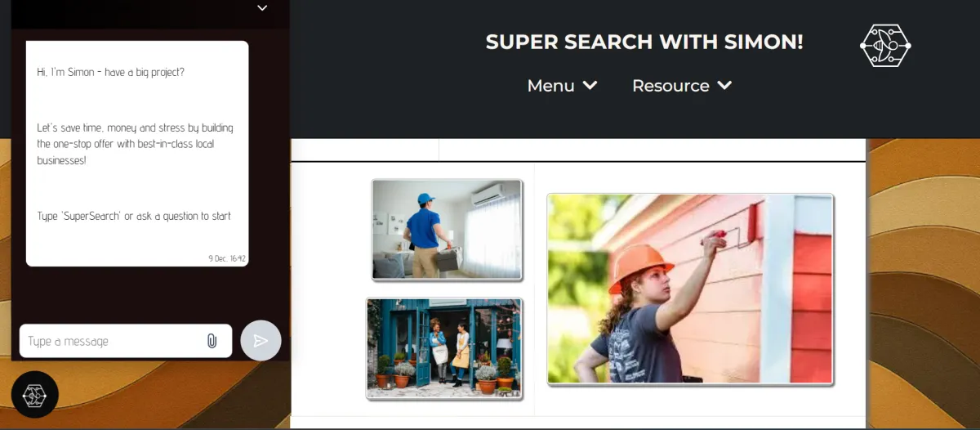
Task: Open the hexagon chat launcher icon at bottom left
Action: point(35,395)
